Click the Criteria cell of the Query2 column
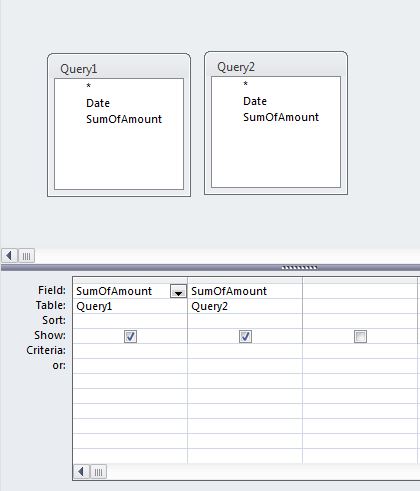This screenshot has width=420, height=491. pos(245,351)
